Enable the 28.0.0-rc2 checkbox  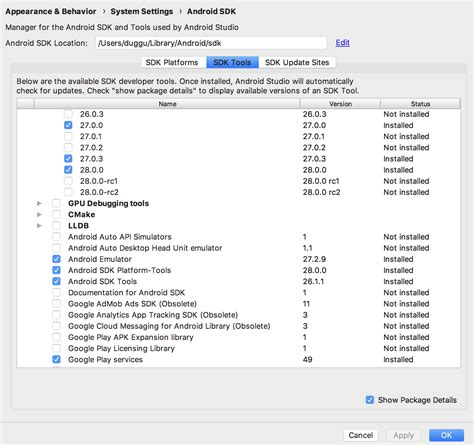[x=68, y=192]
